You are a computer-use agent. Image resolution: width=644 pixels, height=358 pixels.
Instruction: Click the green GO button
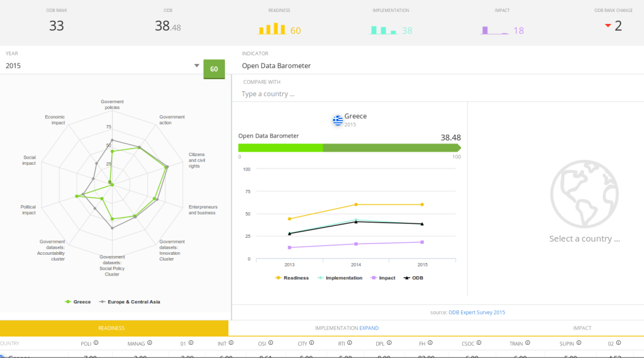pyautogui.click(x=214, y=69)
